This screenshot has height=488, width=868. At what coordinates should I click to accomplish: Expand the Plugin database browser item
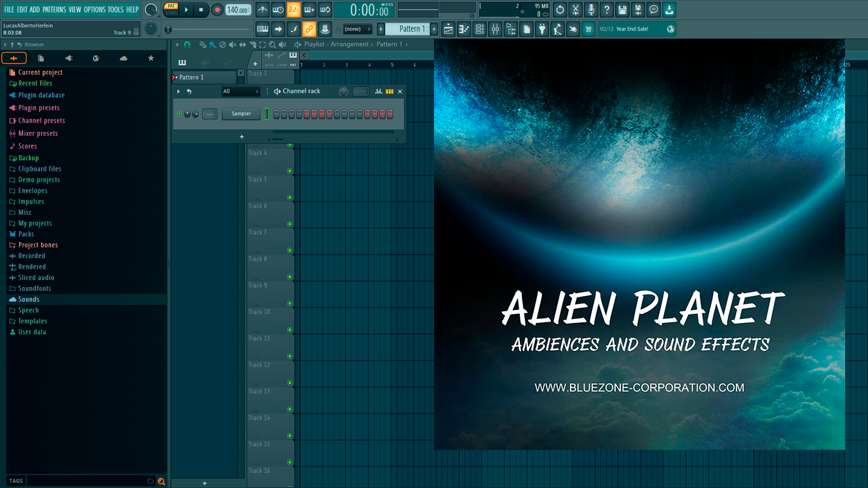(41, 95)
